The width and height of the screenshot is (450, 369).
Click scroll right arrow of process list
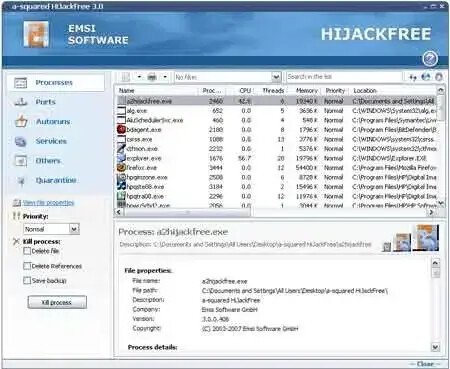[431, 212]
